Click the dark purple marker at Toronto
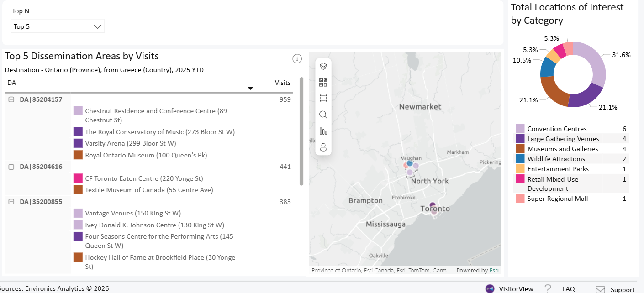Screen dimensions: 644x293 432,205
